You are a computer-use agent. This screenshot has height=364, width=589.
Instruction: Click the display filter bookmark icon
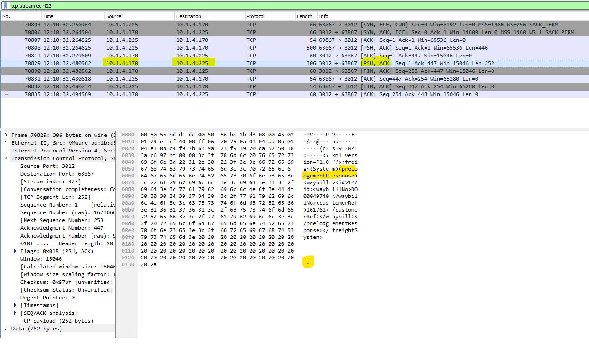tap(6, 6)
